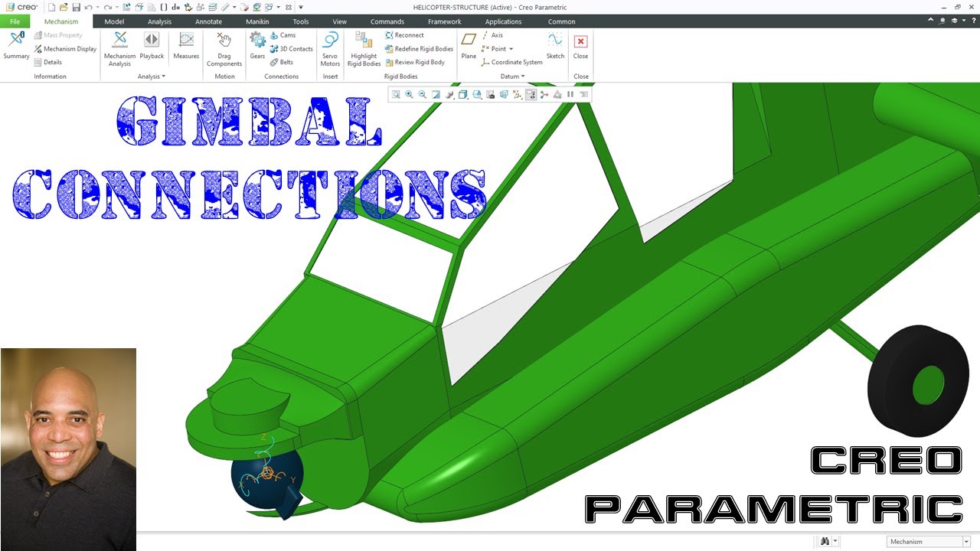
Task: Click Refit in the graphics toolbar
Action: click(x=396, y=95)
